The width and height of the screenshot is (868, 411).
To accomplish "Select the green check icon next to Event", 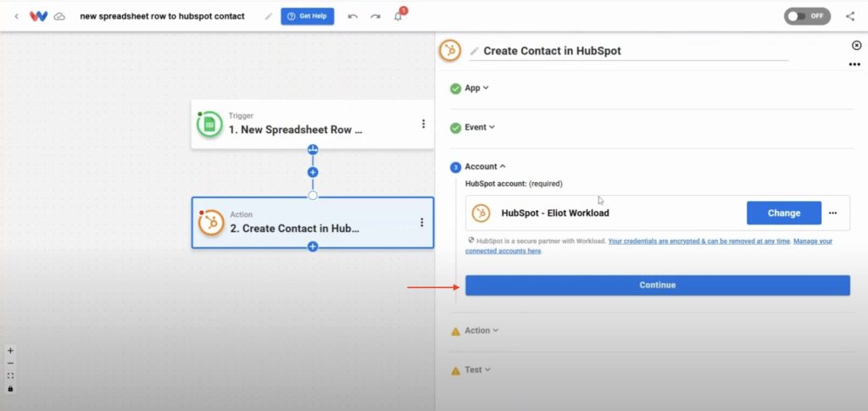I will [455, 128].
